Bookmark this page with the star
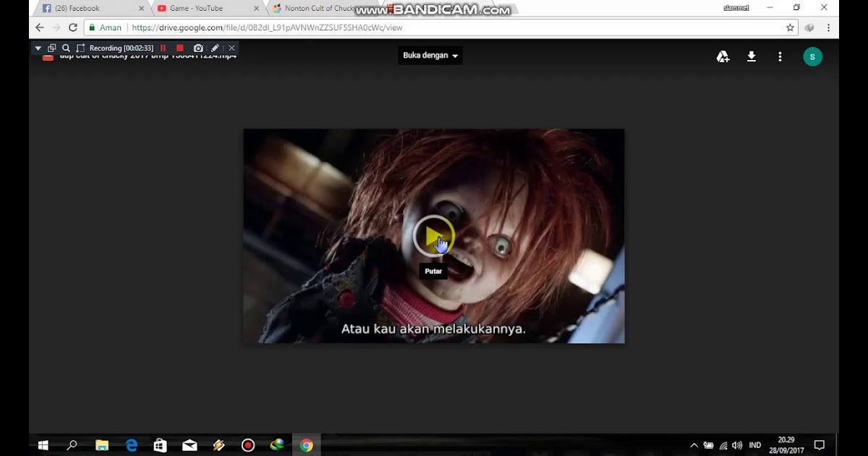 pyautogui.click(x=790, y=28)
